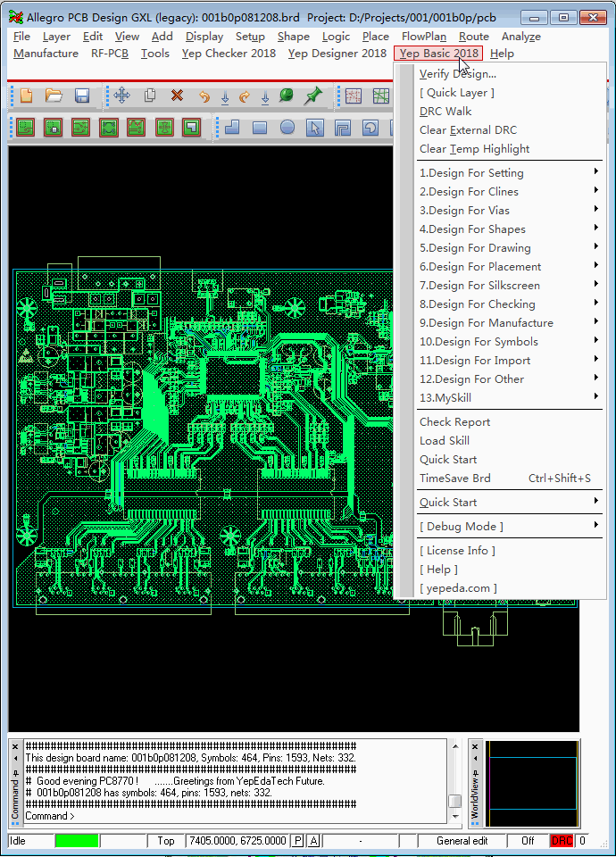This screenshot has height=857, width=616.
Task: Open the RF-PCB menu
Action: [109, 54]
